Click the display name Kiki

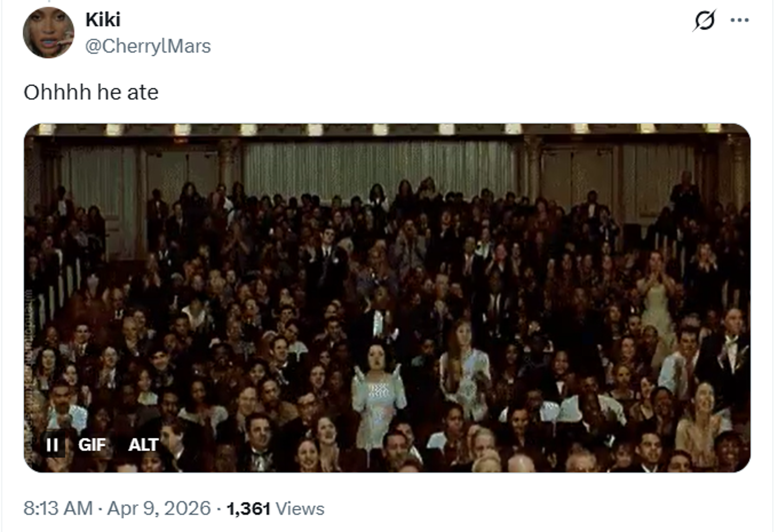coord(102,20)
